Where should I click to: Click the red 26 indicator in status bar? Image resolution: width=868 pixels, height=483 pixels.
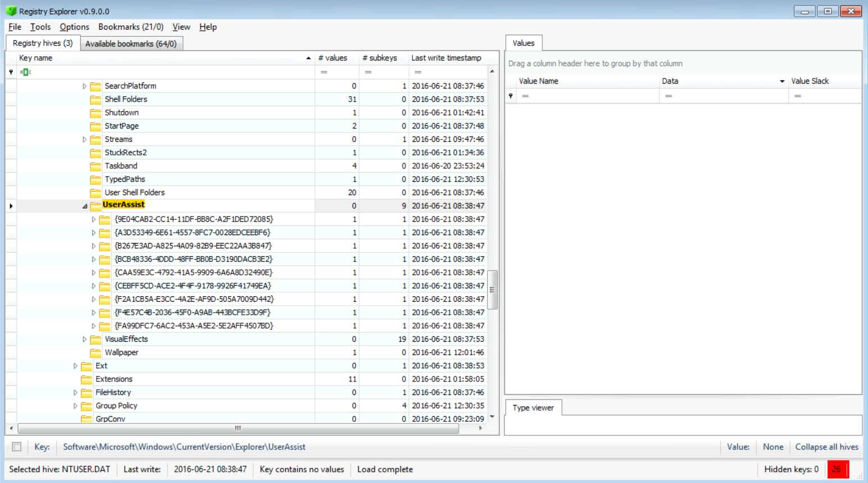coord(837,470)
